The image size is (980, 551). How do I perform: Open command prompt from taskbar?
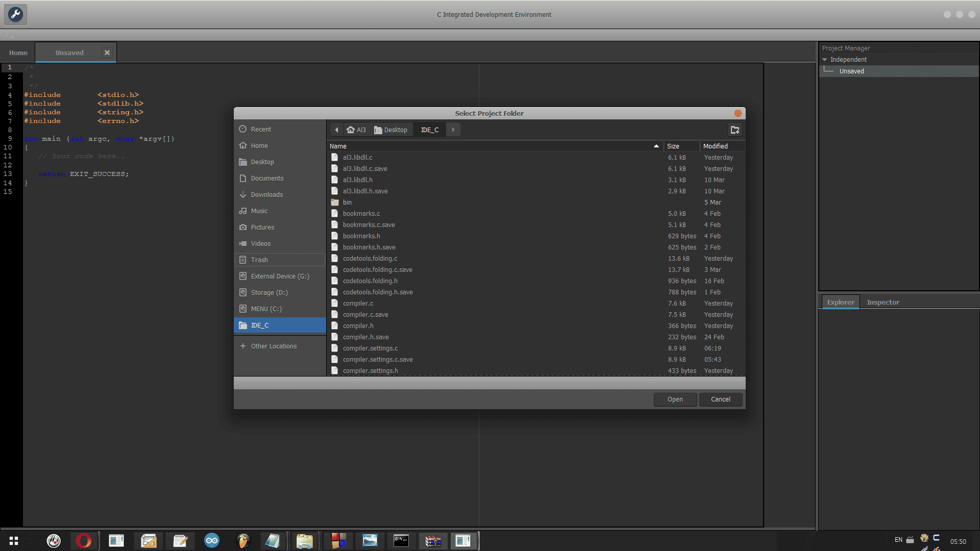tap(401, 541)
